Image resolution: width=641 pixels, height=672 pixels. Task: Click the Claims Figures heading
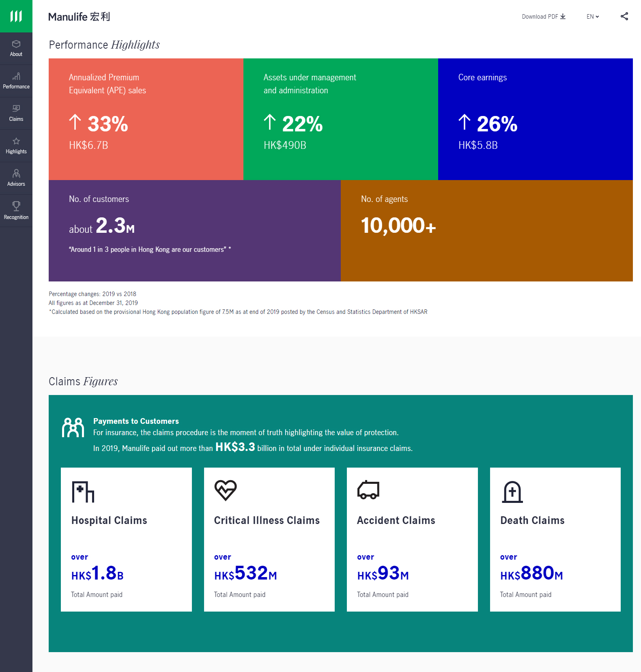pos(83,381)
